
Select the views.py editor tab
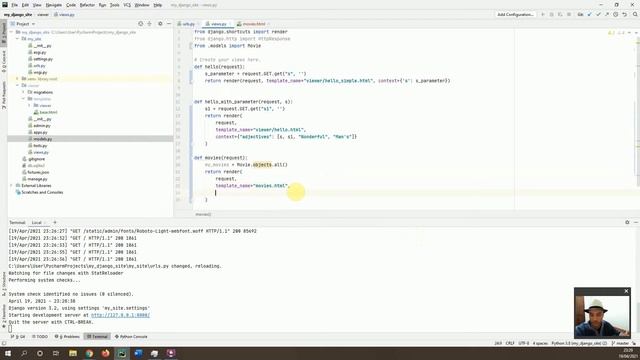218,24
